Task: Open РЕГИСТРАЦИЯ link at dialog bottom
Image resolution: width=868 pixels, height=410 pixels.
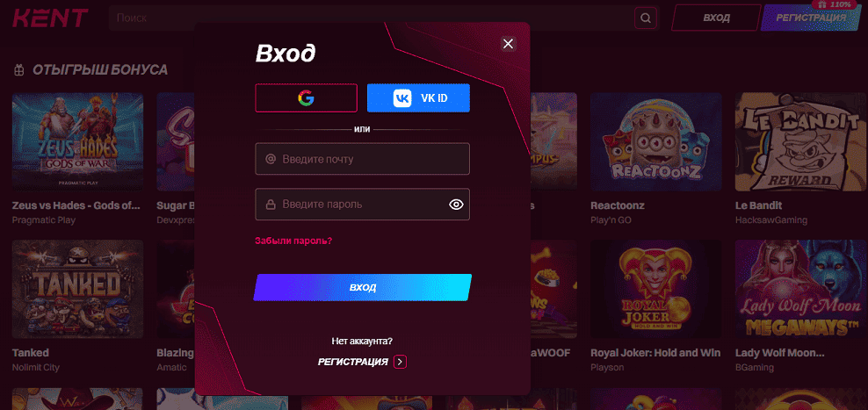Action: click(x=352, y=362)
